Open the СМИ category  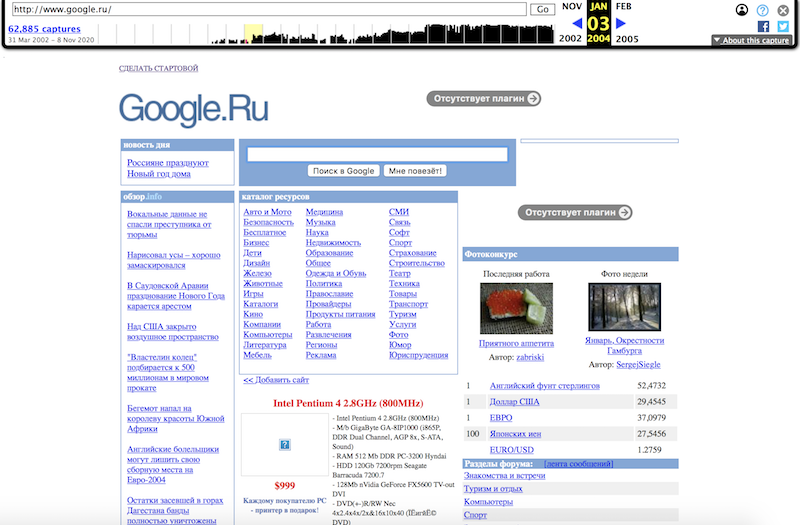tap(399, 212)
